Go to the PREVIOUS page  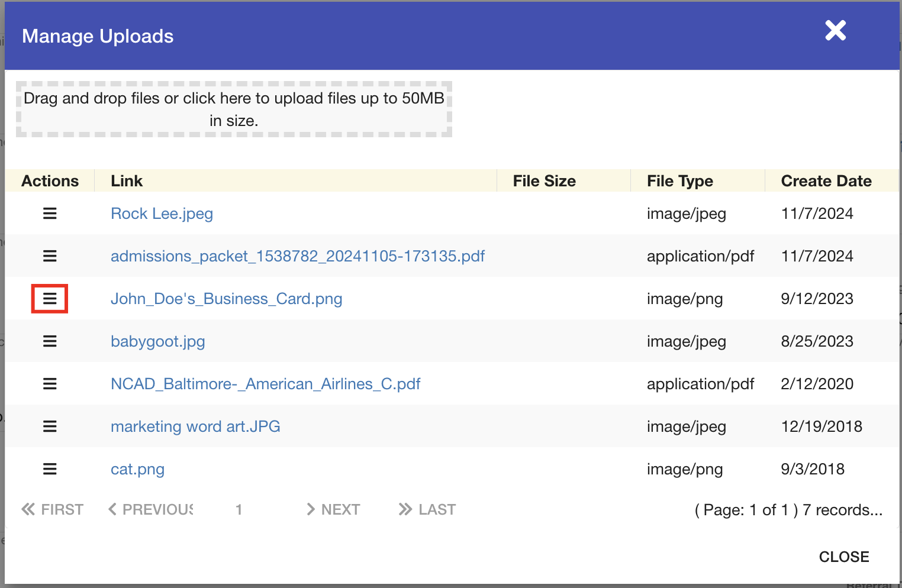[x=151, y=509]
